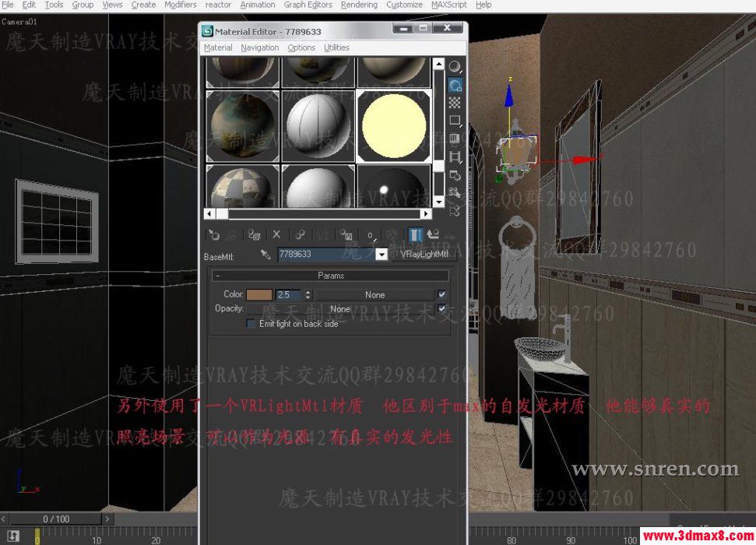Image resolution: width=756 pixels, height=545 pixels.
Task: Open the BaseMtl name dropdown
Action: (381, 254)
